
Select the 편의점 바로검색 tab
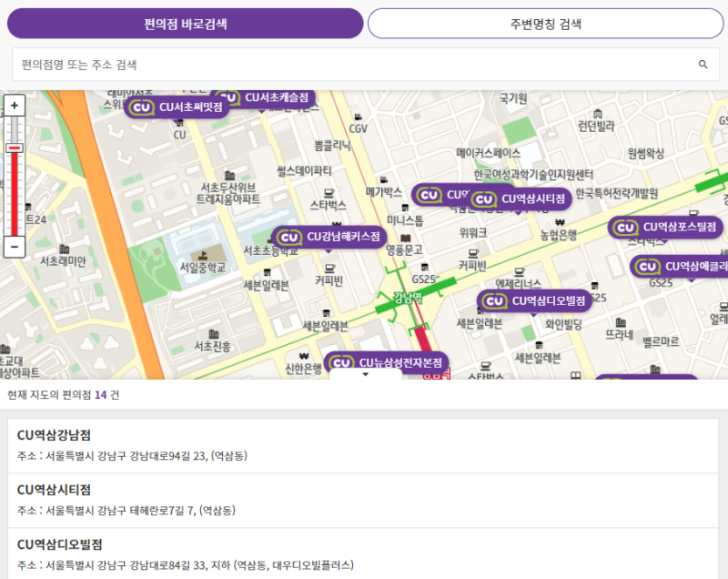[186, 24]
